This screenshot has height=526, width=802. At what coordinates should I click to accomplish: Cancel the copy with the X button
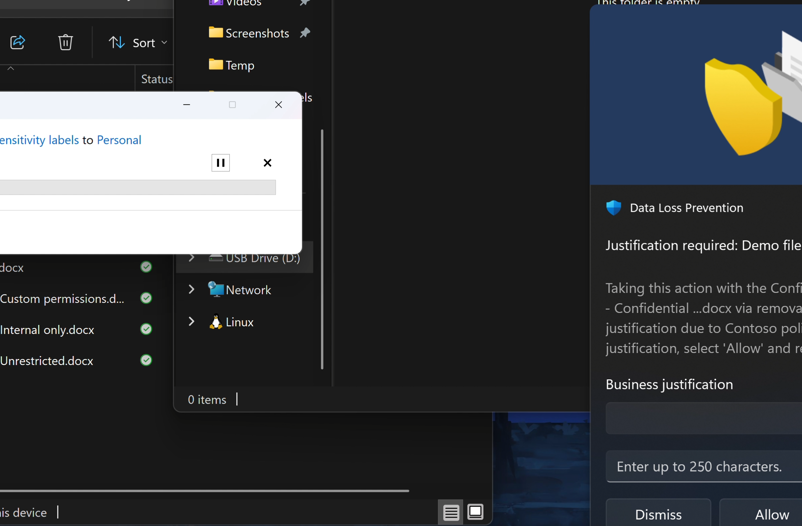[267, 163]
